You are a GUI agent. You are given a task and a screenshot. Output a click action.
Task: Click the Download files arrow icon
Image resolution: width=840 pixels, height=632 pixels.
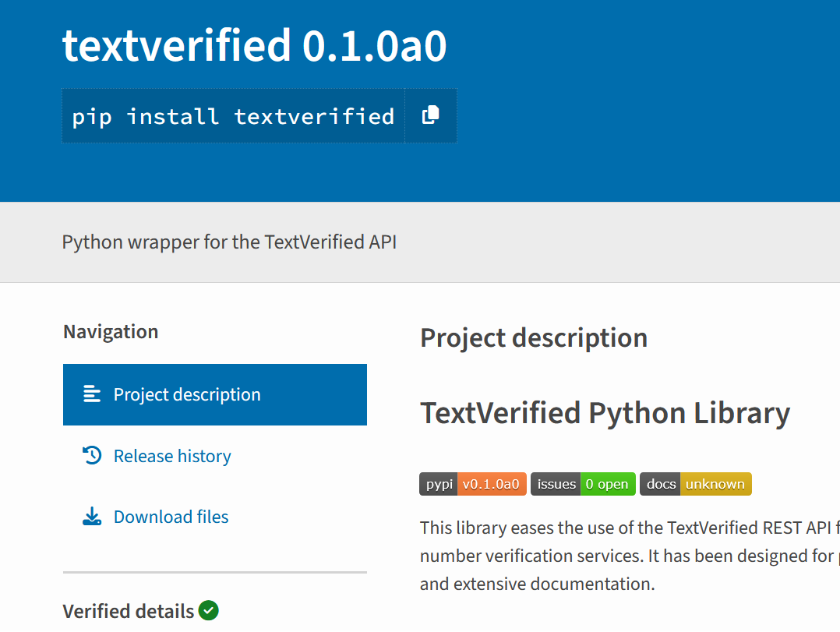pyautogui.click(x=92, y=517)
